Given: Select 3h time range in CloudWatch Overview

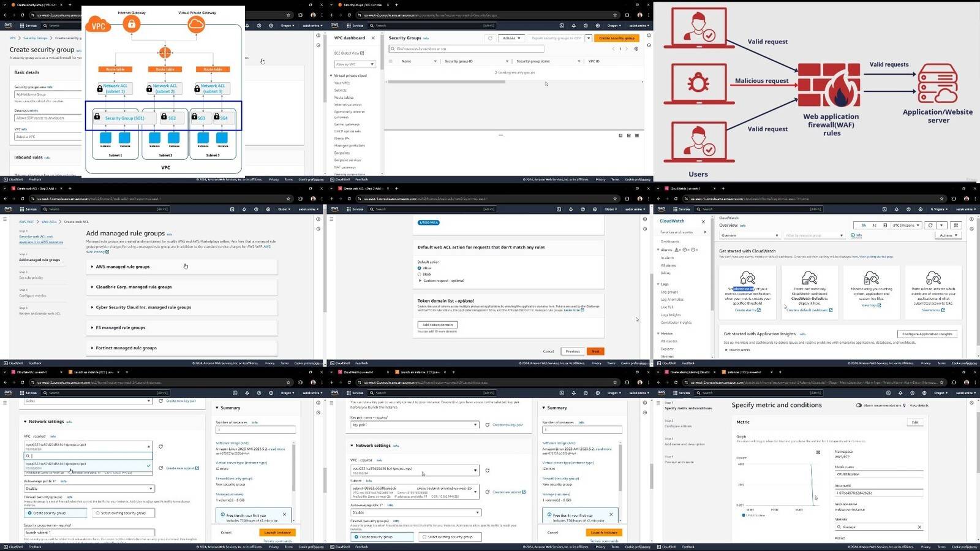Looking at the screenshot, I should pyautogui.click(x=864, y=226).
